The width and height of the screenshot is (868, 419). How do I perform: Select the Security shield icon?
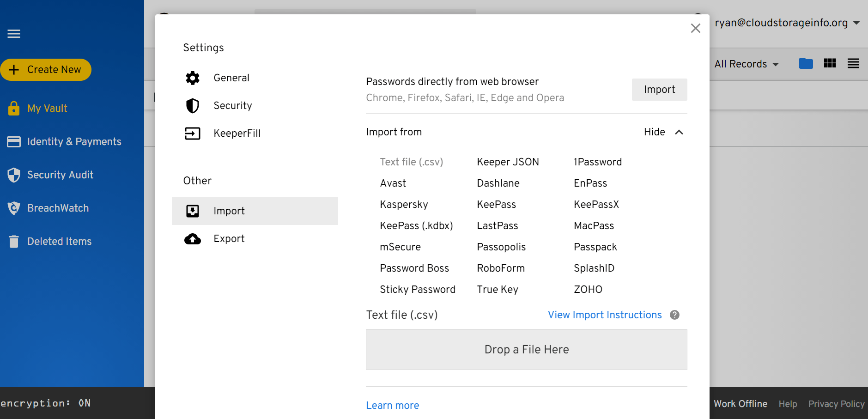tap(193, 106)
